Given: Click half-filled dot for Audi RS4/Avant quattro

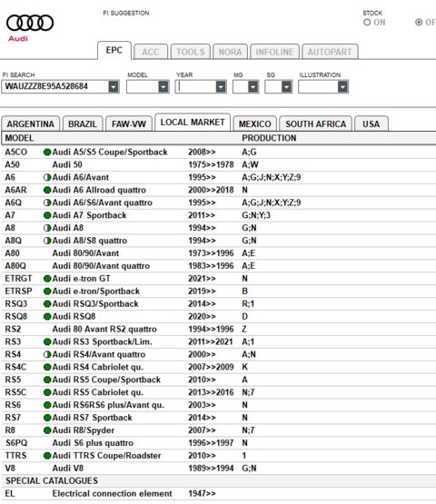Looking at the screenshot, I should pos(47,354).
